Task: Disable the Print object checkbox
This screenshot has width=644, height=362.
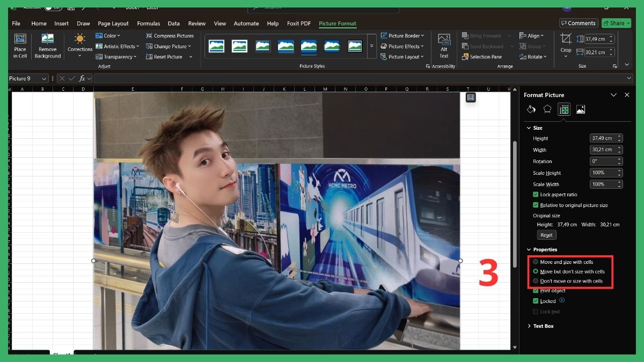Action: tap(535, 291)
